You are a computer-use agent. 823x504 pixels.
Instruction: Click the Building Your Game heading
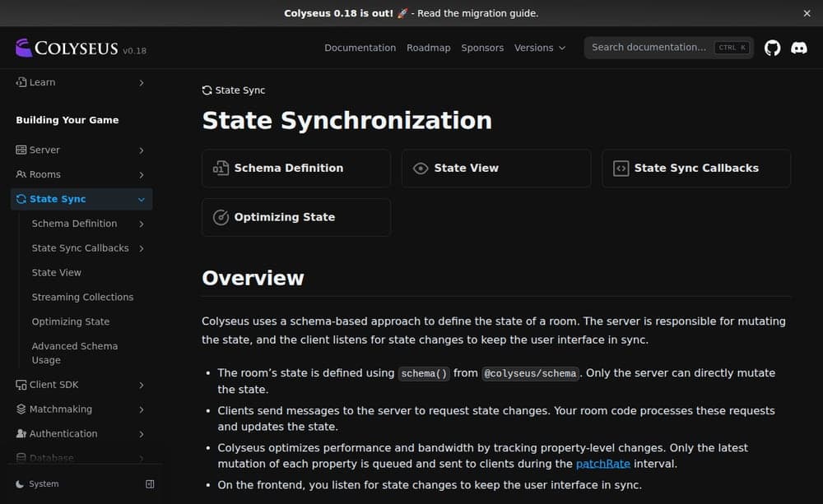67,120
